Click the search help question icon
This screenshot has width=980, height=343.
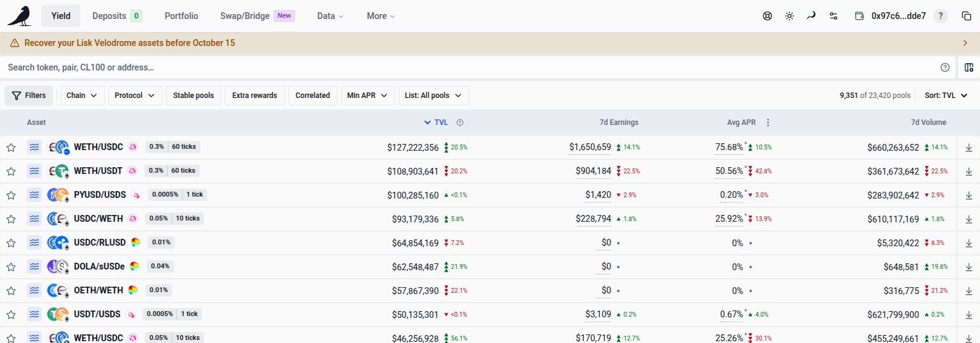945,67
